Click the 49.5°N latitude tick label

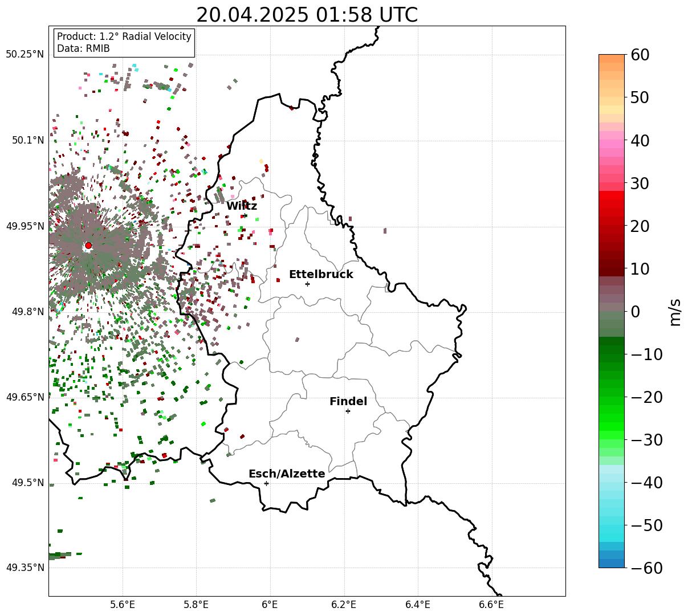click(x=27, y=483)
